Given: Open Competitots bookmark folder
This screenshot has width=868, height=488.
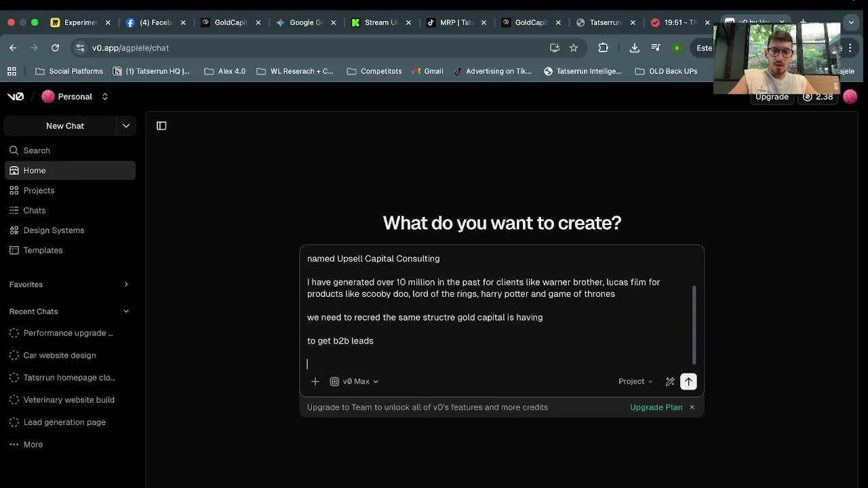Looking at the screenshot, I should point(374,71).
